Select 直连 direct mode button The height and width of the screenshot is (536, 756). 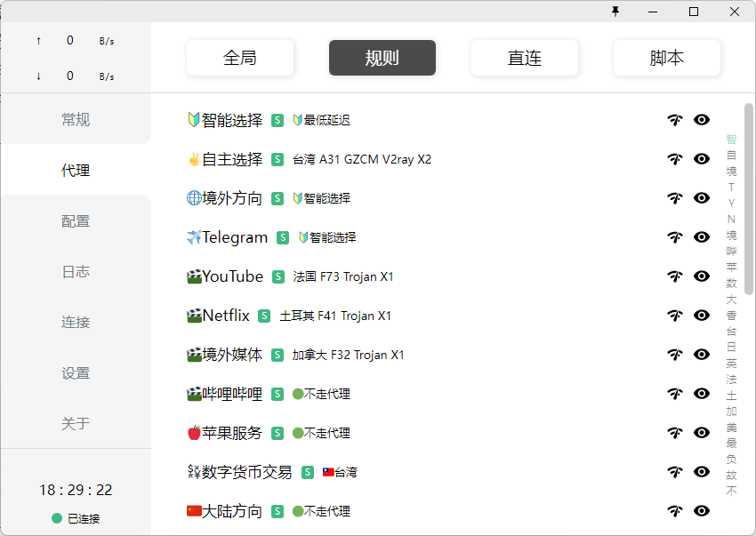click(x=525, y=58)
